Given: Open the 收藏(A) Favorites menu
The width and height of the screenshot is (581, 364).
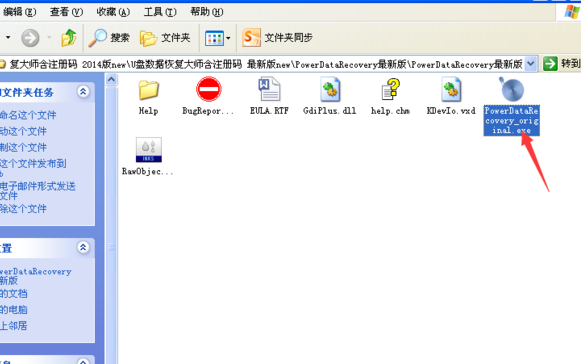Looking at the screenshot, I should pos(113,12).
